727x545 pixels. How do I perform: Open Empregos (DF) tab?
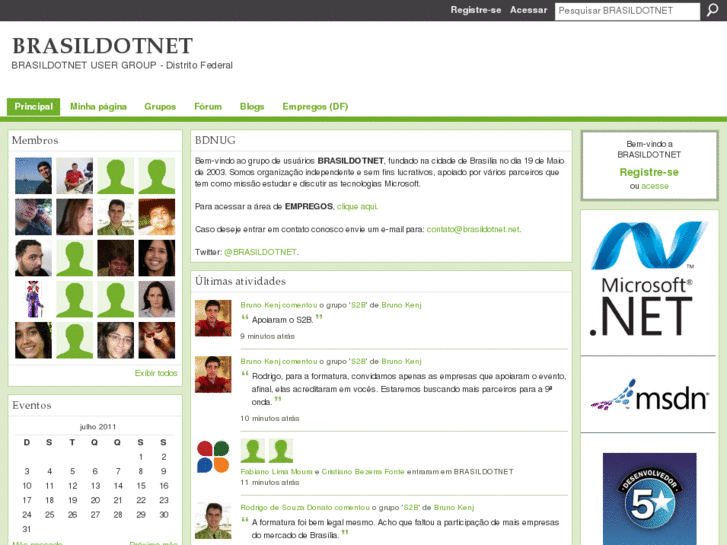tap(315, 107)
